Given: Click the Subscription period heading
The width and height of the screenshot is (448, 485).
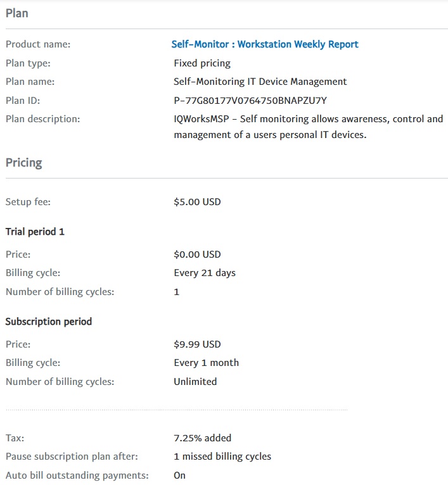Looking at the screenshot, I should tap(49, 322).
